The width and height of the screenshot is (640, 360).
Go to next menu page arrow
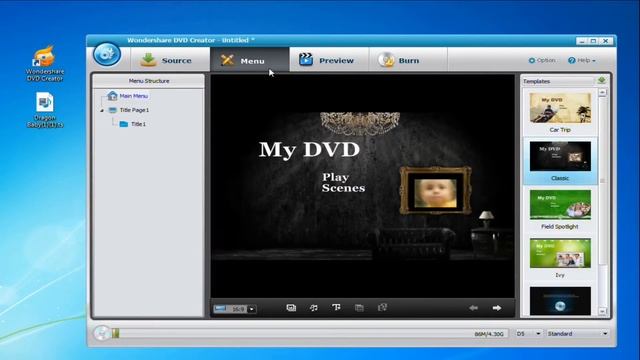click(x=497, y=308)
